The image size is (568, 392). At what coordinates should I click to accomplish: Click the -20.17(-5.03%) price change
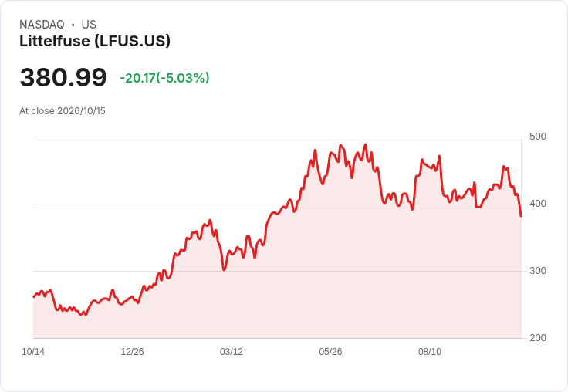click(165, 78)
